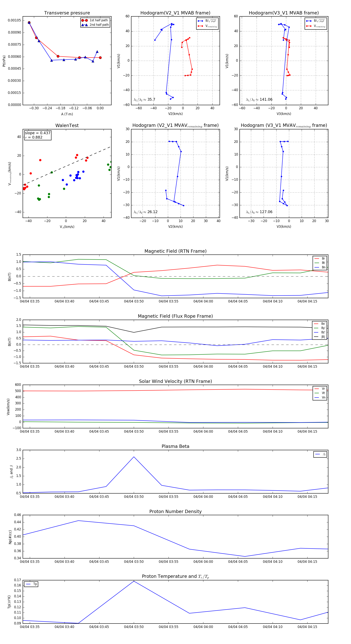Click the 'Np(#/cc)' y-axis label
This screenshot has width=351, height=644.
[x=10, y=537]
